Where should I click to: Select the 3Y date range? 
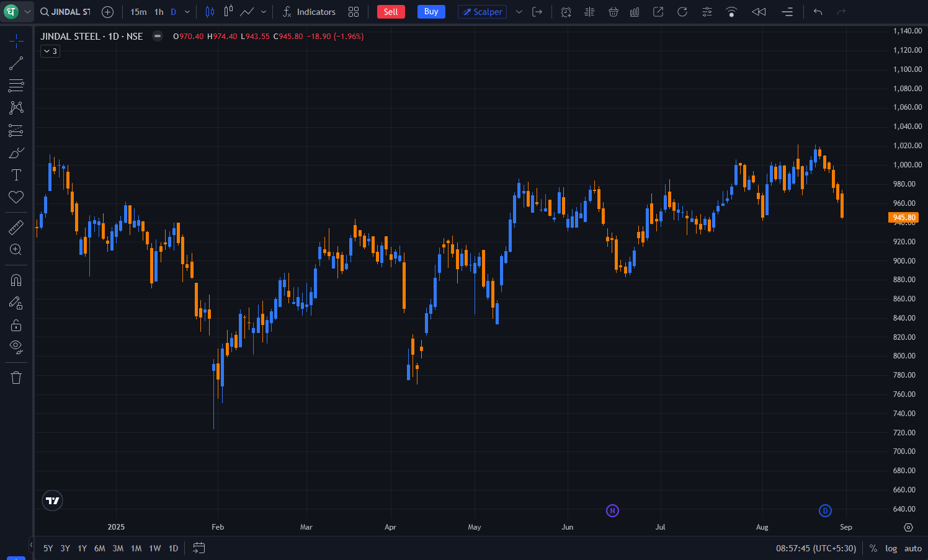coord(65,548)
